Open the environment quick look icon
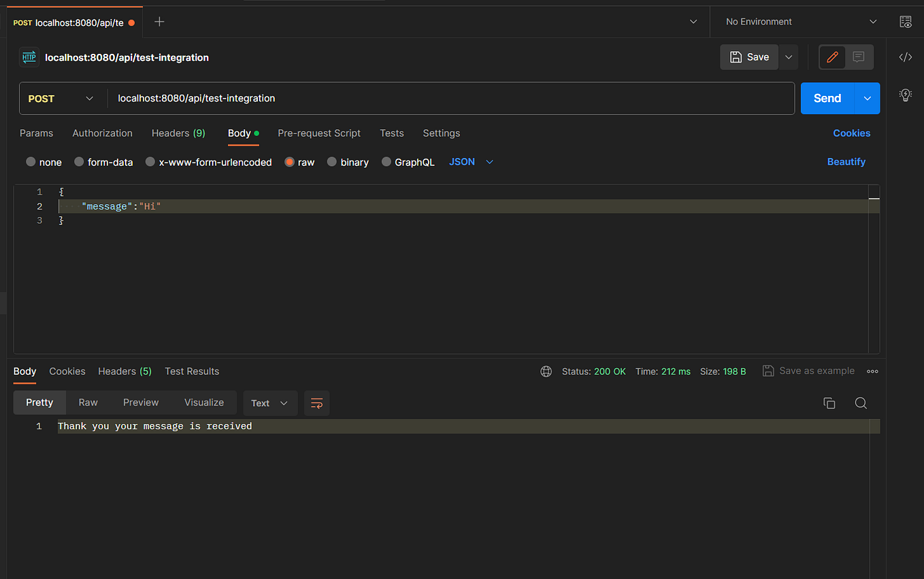Viewport: 924px width, 579px height. point(906,21)
